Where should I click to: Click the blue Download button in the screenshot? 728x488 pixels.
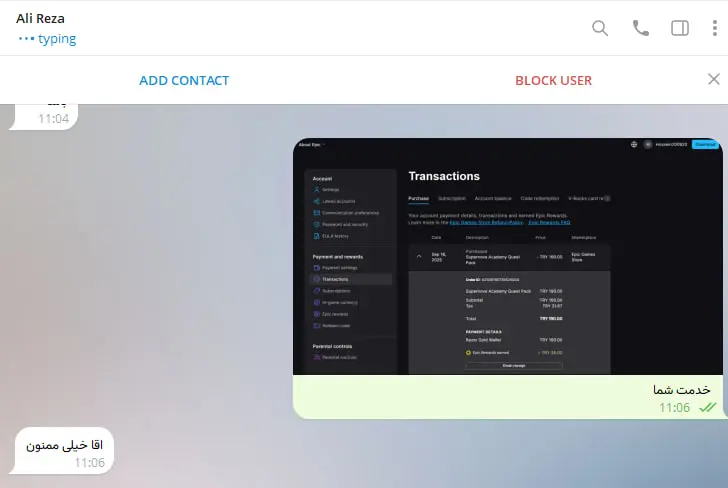point(705,144)
